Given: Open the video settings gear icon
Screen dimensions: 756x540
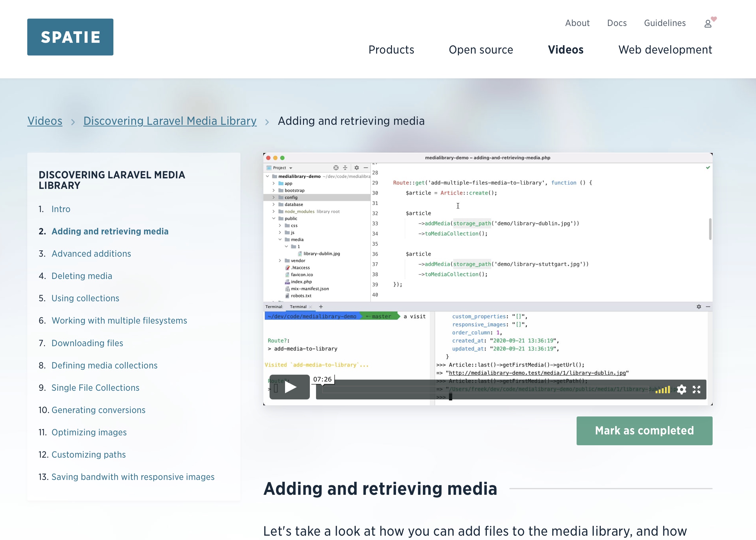Looking at the screenshot, I should 681,390.
